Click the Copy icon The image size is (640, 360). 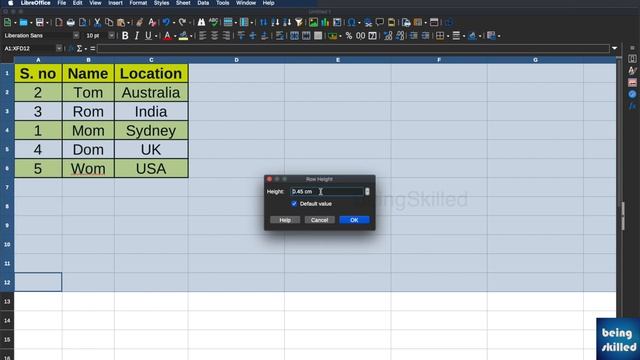109,22
